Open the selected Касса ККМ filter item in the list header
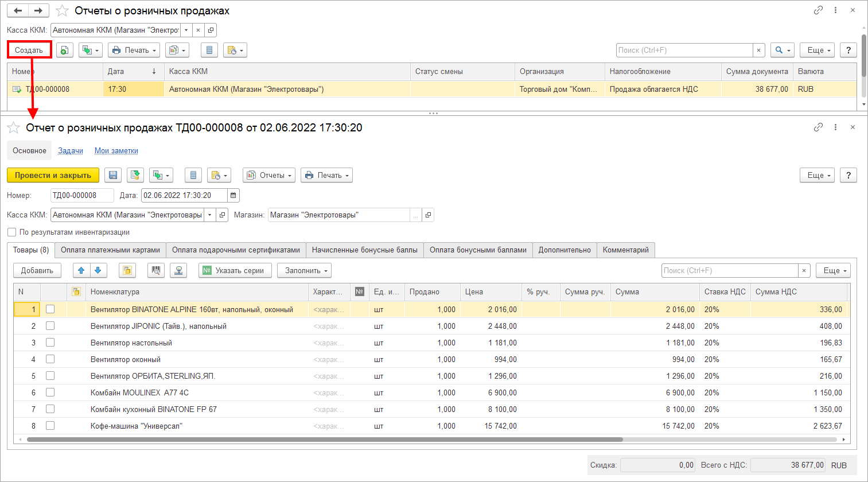868x482 pixels. [x=211, y=30]
